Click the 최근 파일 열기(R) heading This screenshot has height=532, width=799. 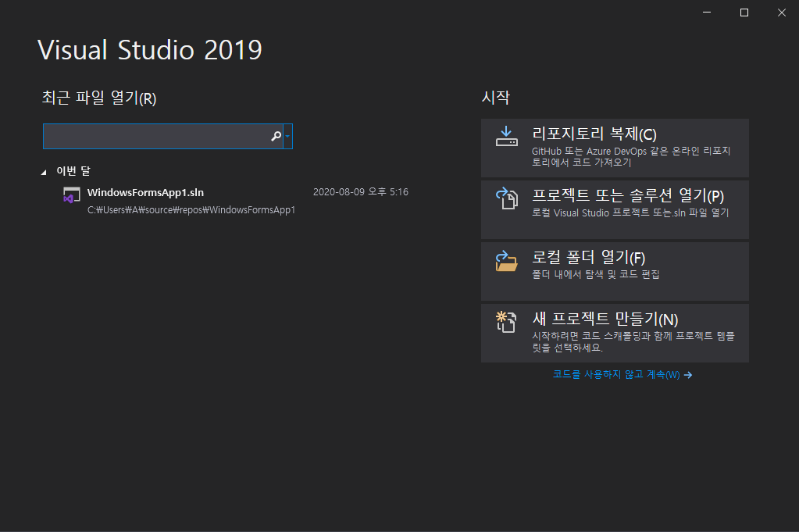pos(99,98)
